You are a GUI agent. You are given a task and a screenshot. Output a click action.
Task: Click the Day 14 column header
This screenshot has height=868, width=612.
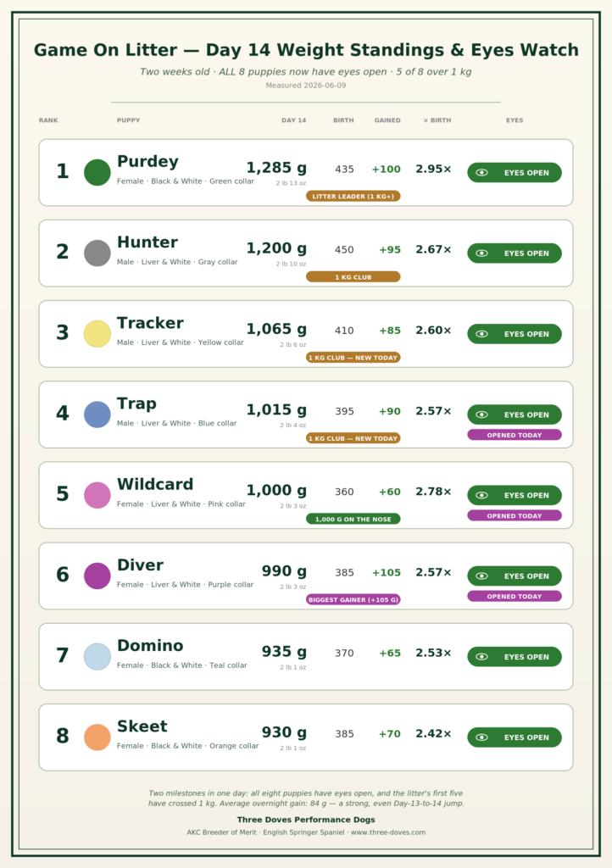tap(294, 120)
